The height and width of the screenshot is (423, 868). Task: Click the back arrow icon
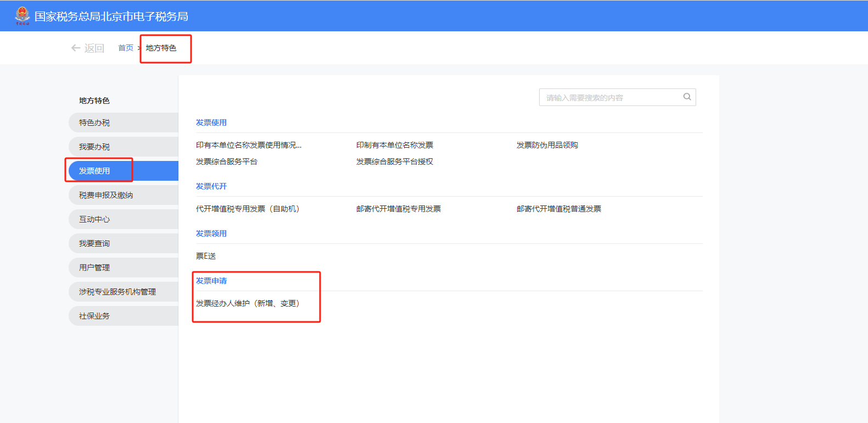coord(76,48)
